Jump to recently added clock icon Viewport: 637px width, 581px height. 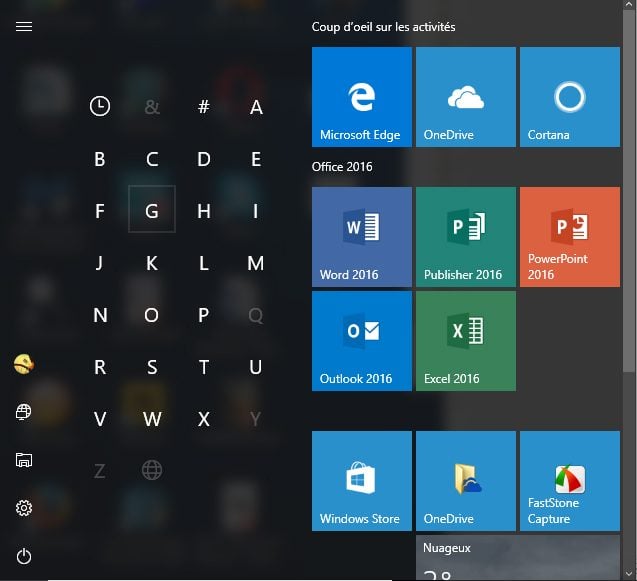click(100, 106)
